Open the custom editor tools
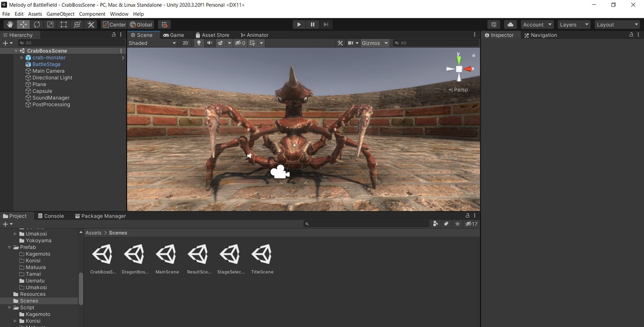 (x=91, y=24)
